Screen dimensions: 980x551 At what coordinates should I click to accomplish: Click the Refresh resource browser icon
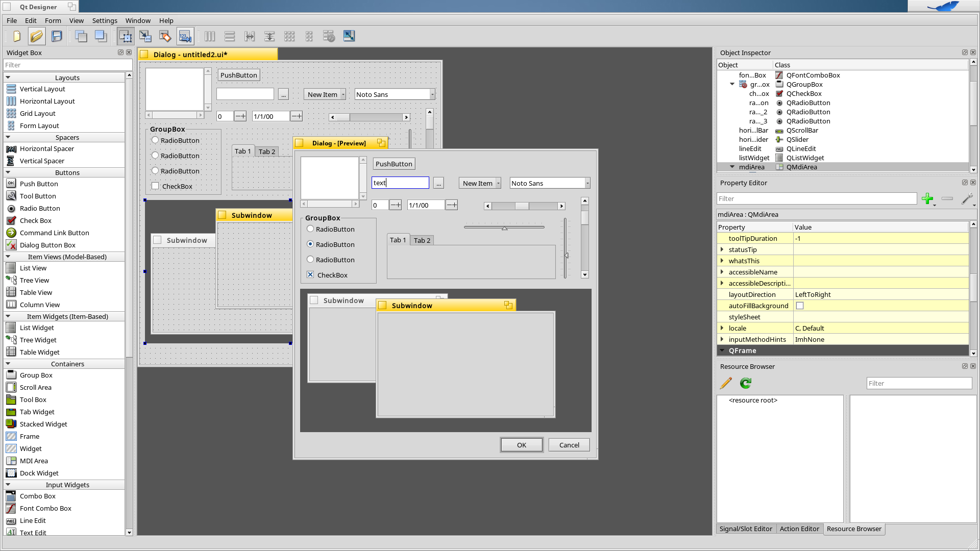tap(746, 383)
